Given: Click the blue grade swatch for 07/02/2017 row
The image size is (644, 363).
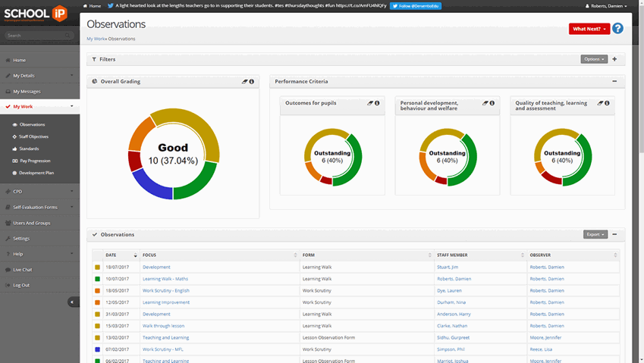Looking at the screenshot, I should tap(97, 349).
